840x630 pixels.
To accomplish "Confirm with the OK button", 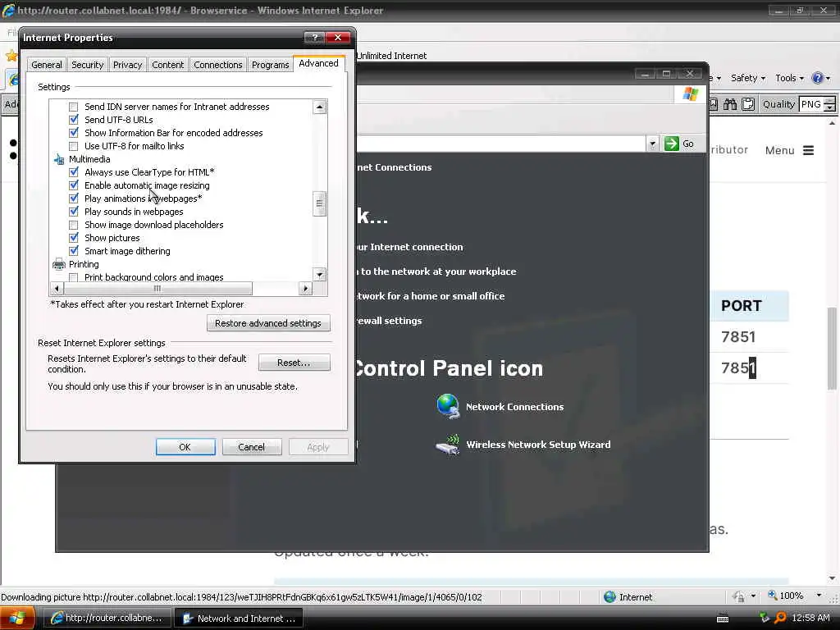I will pos(185,447).
